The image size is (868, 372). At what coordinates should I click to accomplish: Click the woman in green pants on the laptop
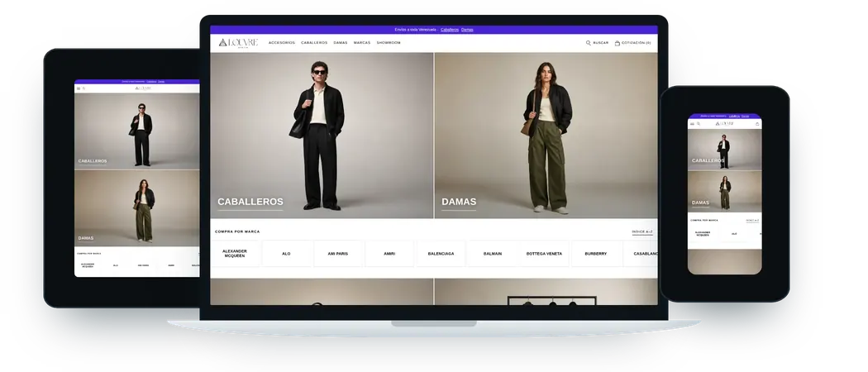pos(547,137)
